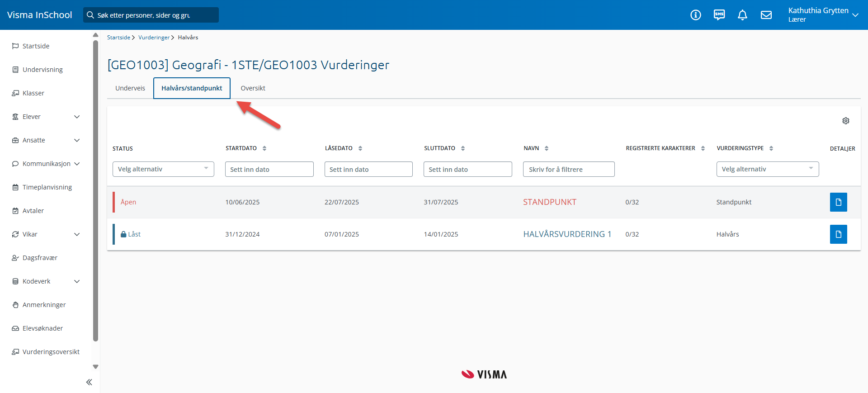Click the Undervisning icon in sidebar
The image size is (868, 393).
(x=15, y=70)
